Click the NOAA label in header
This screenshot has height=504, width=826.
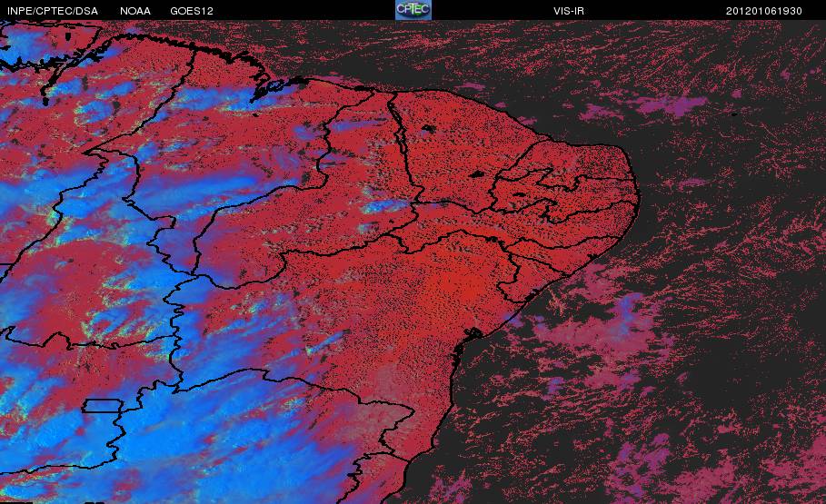click(x=135, y=11)
